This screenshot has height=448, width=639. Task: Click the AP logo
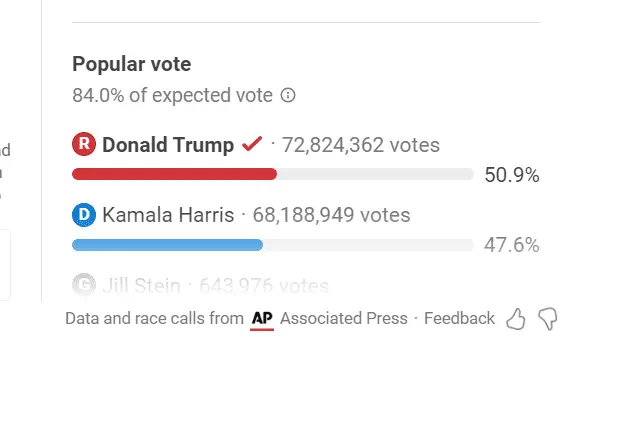click(x=262, y=319)
